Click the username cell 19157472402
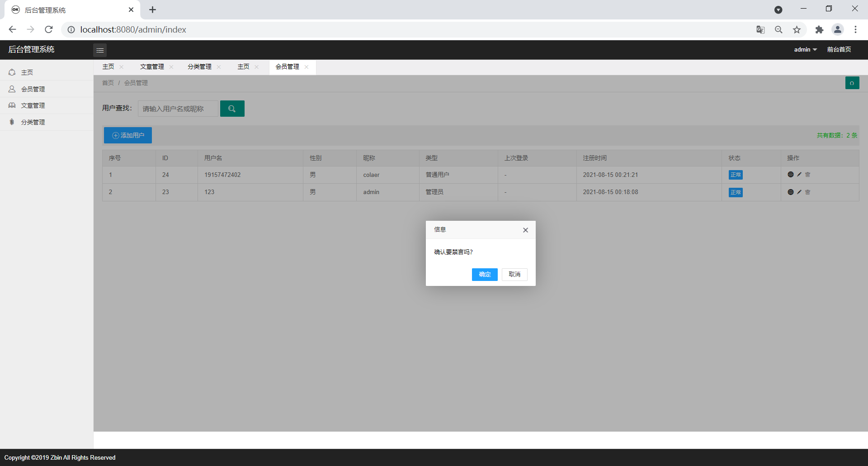 click(x=222, y=175)
